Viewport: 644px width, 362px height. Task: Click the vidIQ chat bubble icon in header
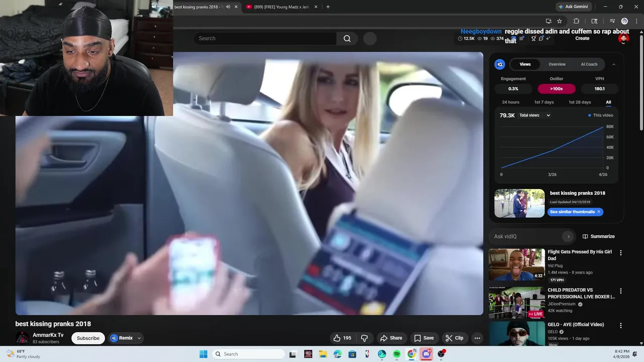tap(541, 39)
